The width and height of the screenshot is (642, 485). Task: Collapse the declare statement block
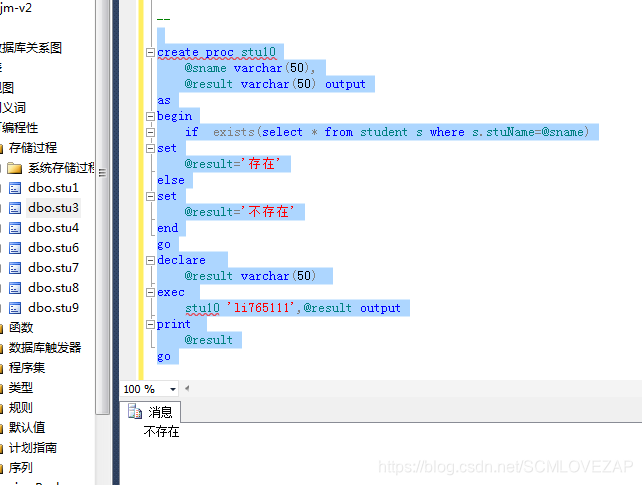(150, 260)
